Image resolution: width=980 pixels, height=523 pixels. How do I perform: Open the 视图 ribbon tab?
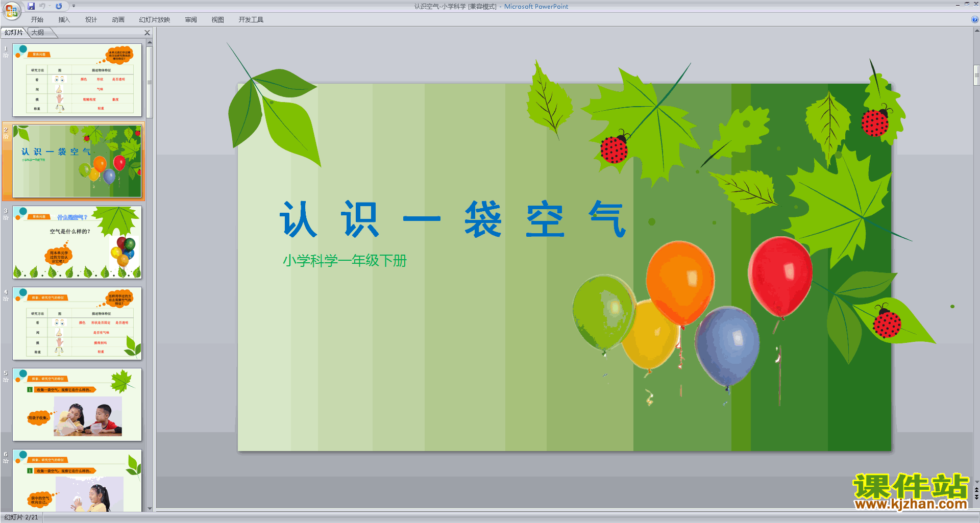(x=218, y=20)
